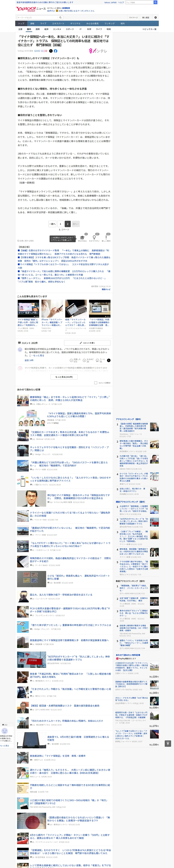Image resolution: width=174 pixels, height=868 pixels.
Task: Share the article on Facebook
Action: [x=55, y=51]
